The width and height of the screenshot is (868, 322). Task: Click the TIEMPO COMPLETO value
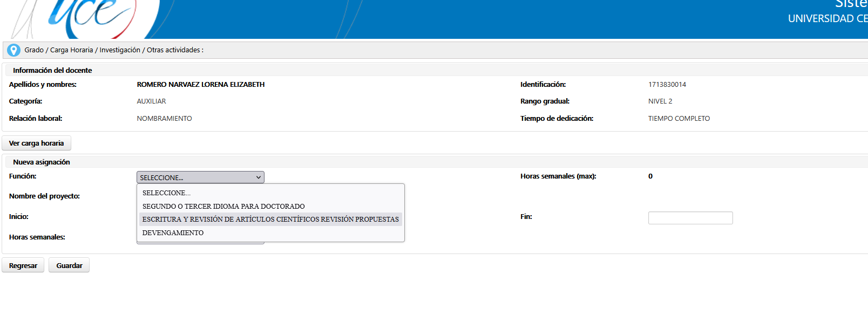679,119
